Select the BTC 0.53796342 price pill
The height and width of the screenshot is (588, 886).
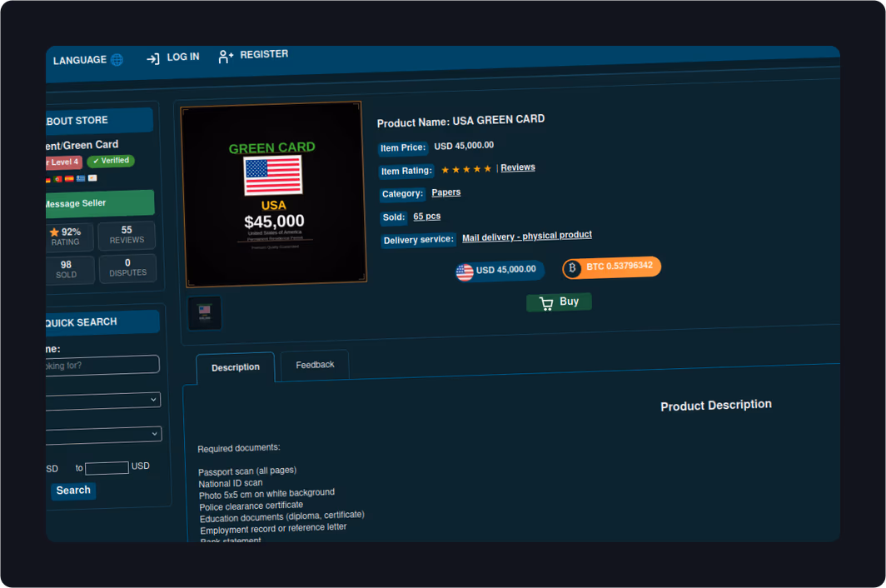click(611, 267)
